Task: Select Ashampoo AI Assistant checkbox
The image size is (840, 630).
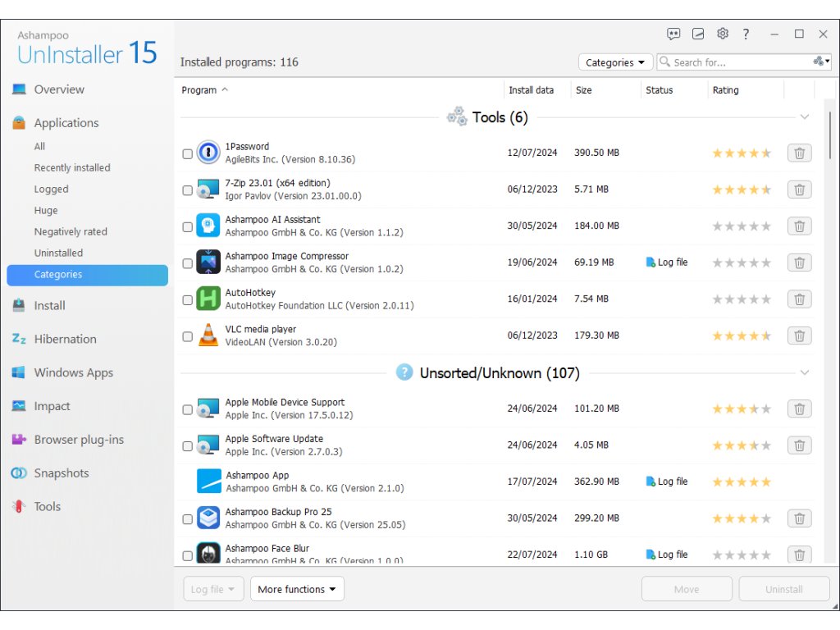Action: (188, 226)
